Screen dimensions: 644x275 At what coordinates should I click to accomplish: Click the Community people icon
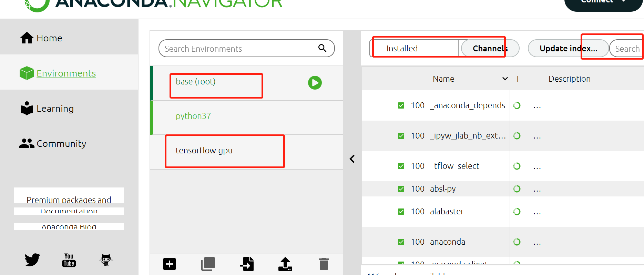tap(27, 143)
